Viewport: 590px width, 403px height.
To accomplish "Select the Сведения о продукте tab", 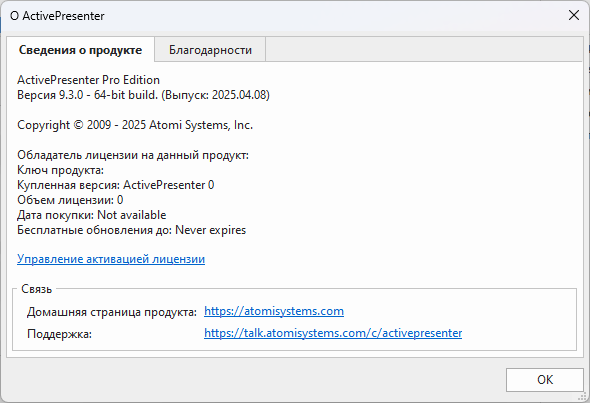I will 80,50.
